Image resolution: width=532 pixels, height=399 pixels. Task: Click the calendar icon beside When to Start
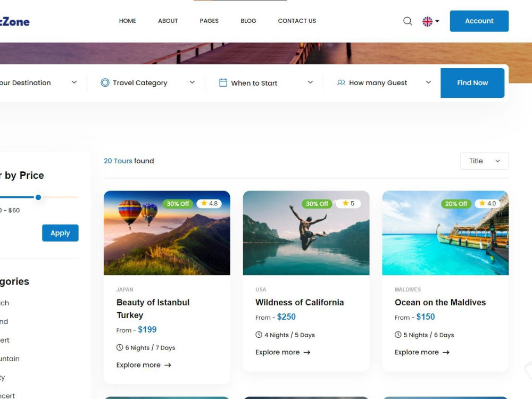point(223,82)
